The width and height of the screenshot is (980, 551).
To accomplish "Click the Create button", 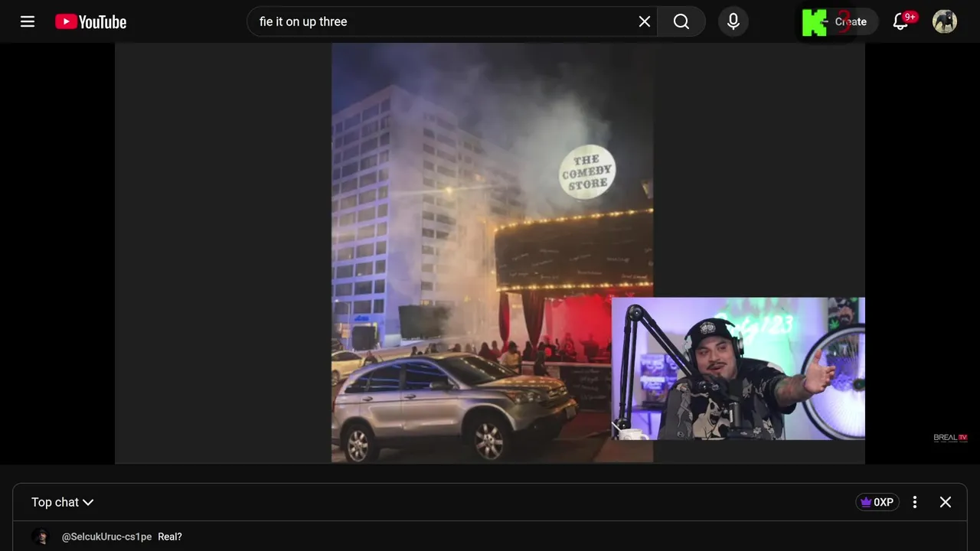I will click(850, 21).
